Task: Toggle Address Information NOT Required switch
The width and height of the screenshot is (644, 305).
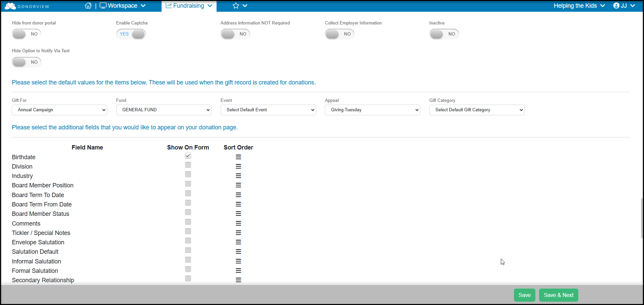Action: [235, 34]
